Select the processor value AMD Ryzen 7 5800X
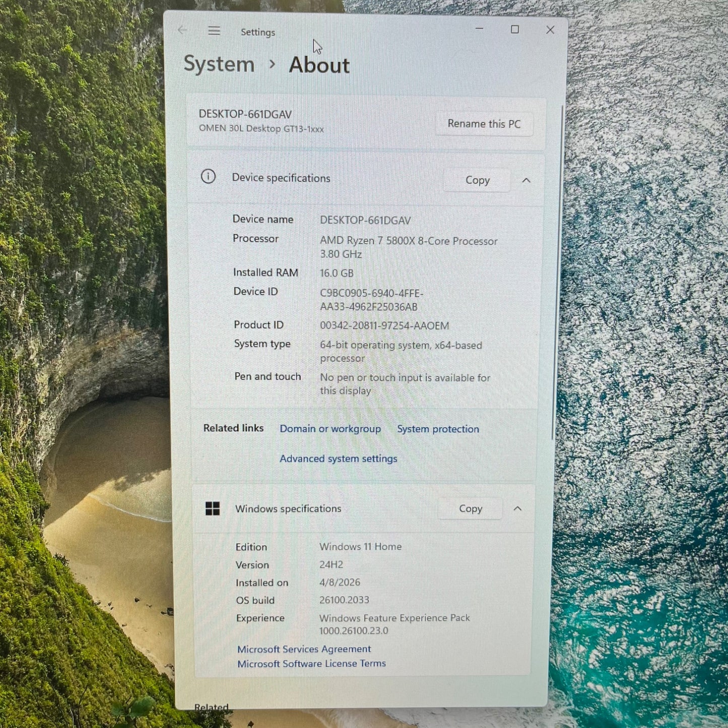Image resolution: width=728 pixels, height=728 pixels. [409, 247]
